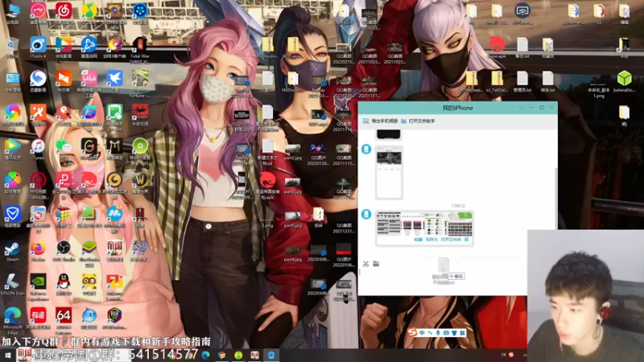
Task: Click the blue phone app icon on the taskbar
Action: coord(270,355)
